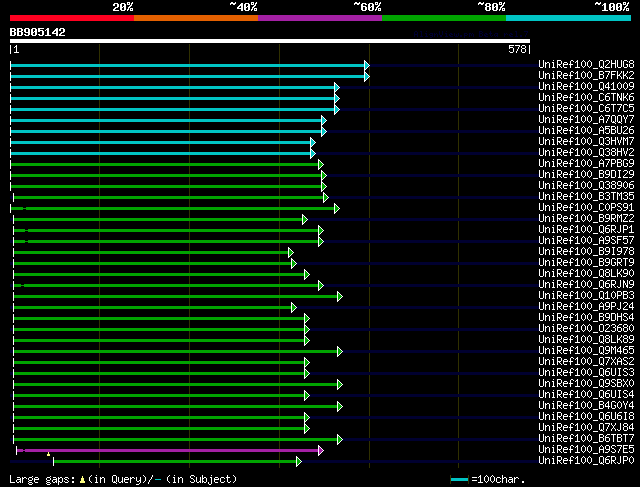Select the UniRef100_O23680 label
Screen dimensions: 640x487
click(586, 329)
